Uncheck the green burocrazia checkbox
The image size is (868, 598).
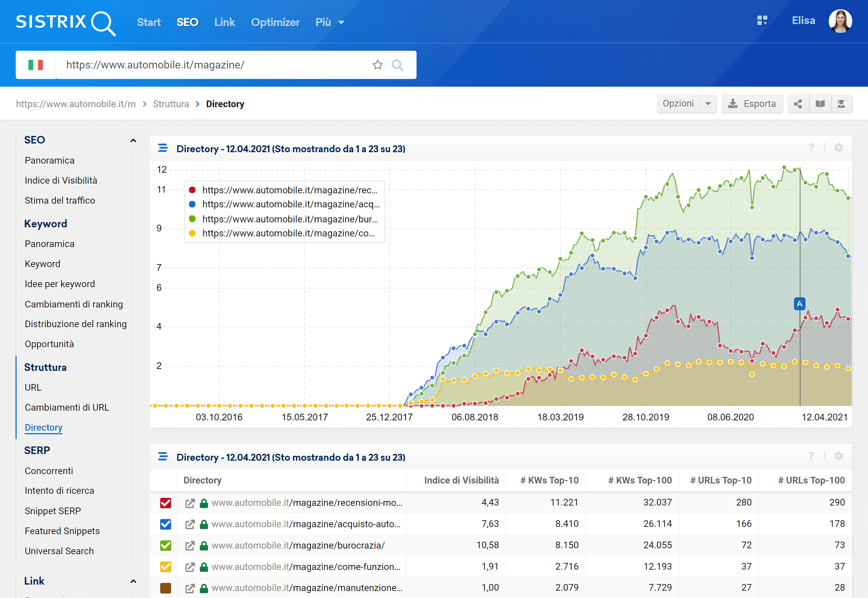(x=166, y=546)
